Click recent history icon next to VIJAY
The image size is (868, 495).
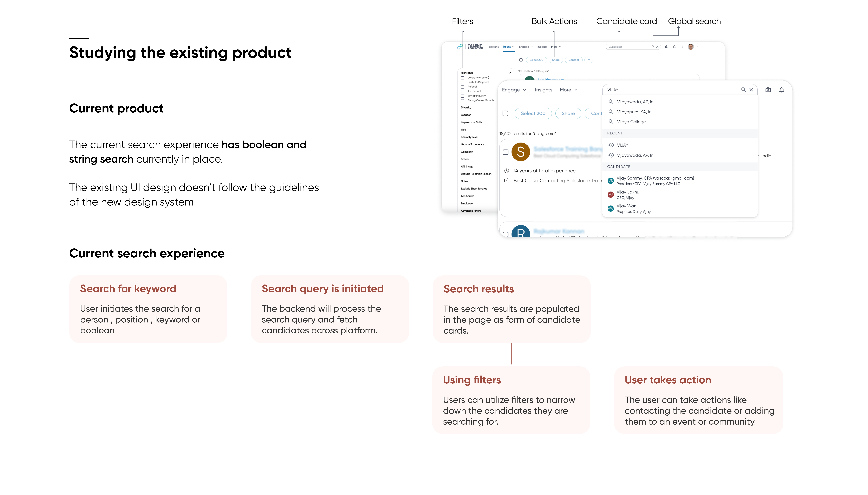611,145
